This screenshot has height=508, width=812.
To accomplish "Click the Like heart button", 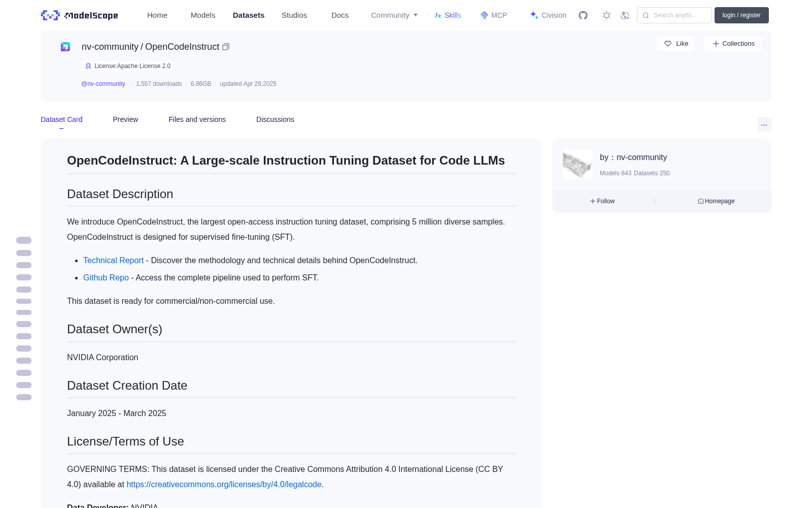I will coord(675,44).
